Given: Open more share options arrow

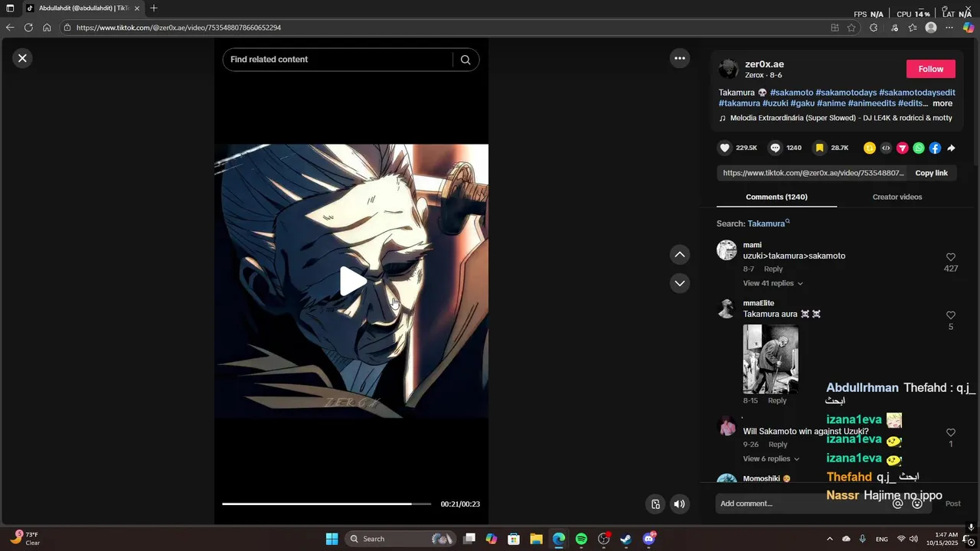Looking at the screenshot, I should [x=951, y=148].
